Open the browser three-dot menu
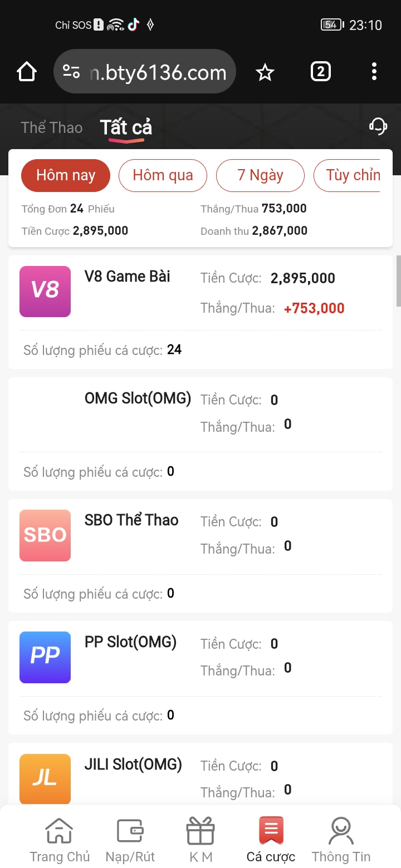Screen dimensions: 401x868 click(x=374, y=72)
